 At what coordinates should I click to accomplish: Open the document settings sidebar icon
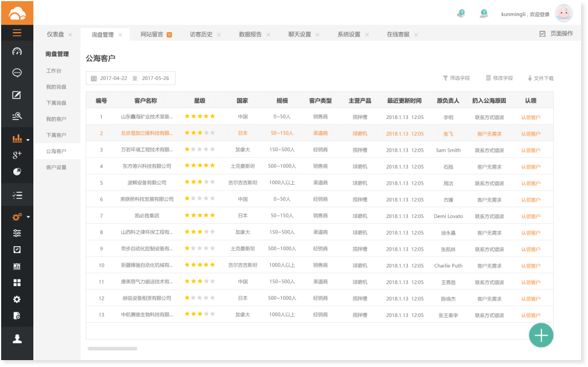(x=17, y=316)
